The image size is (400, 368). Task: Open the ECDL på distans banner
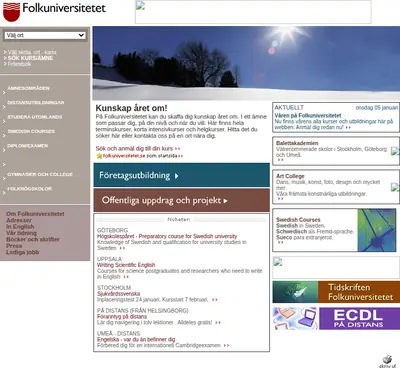(x=336, y=319)
